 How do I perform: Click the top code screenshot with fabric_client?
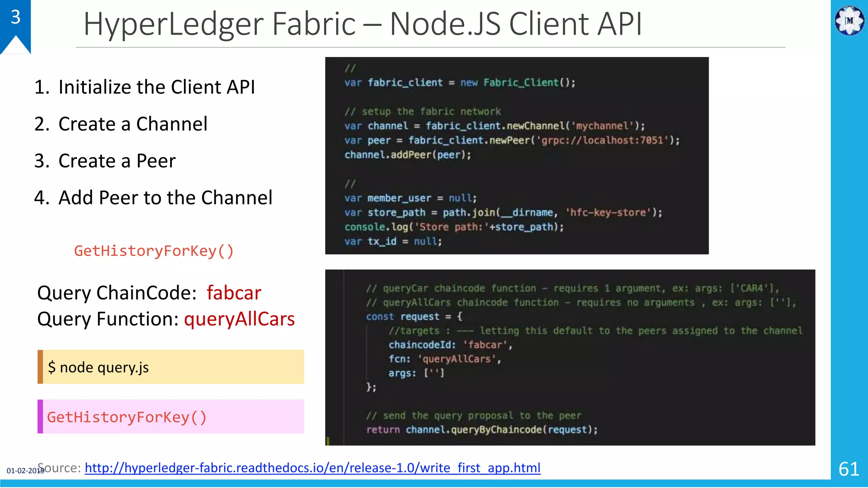coord(516,155)
